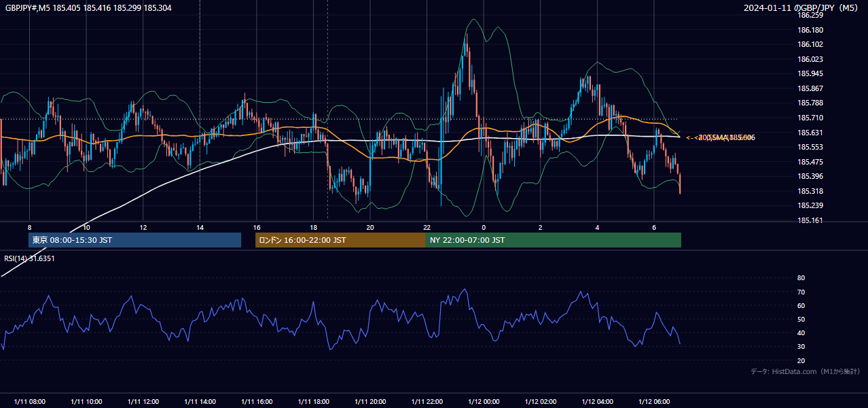Image resolution: width=868 pixels, height=408 pixels.
Task: Click price axis label 185.396
Action: point(810,176)
